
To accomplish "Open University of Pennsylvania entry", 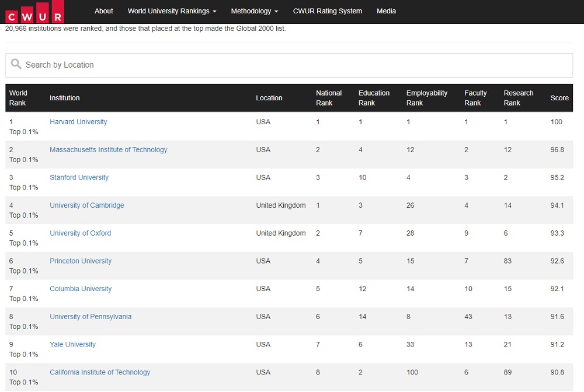I will pos(91,317).
